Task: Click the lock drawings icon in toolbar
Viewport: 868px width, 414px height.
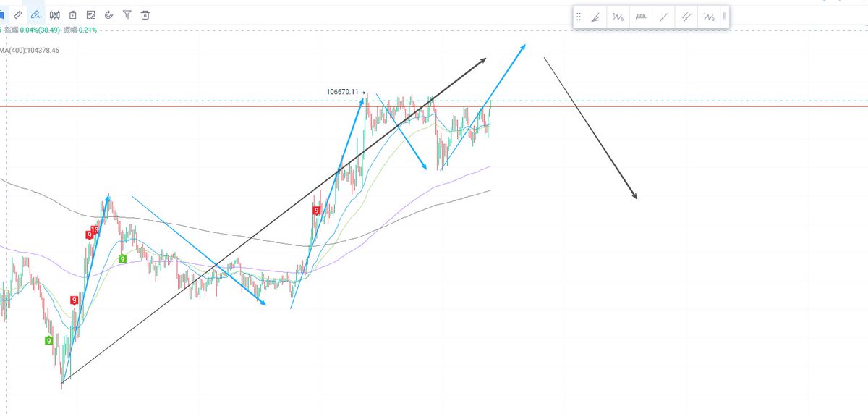Action: click(x=73, y=14)
